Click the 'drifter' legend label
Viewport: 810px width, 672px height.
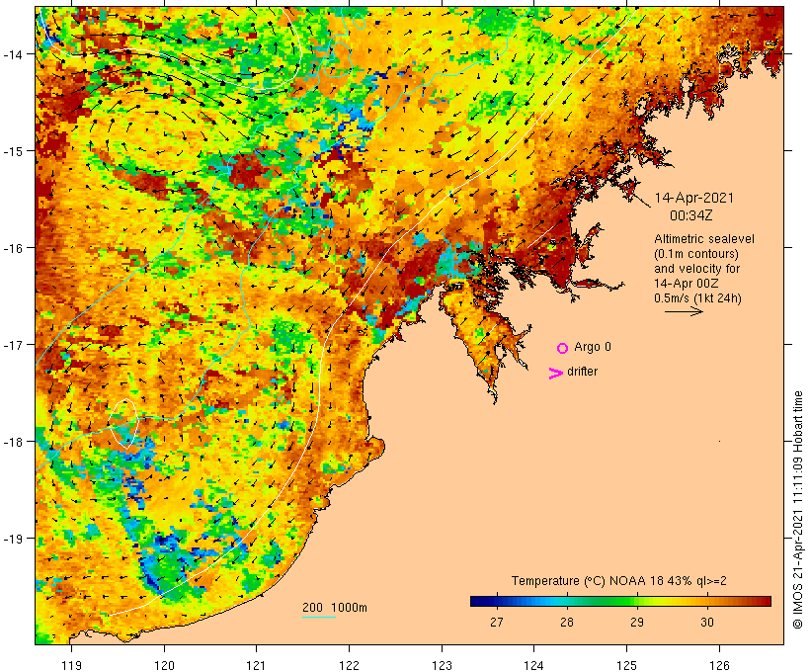point(582,372)
